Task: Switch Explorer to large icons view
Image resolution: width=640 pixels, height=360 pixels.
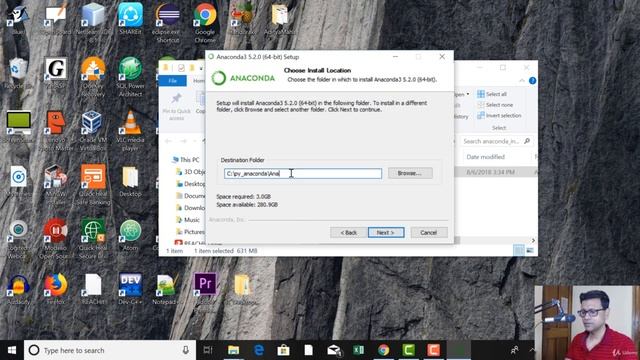Action: (530, 251)
